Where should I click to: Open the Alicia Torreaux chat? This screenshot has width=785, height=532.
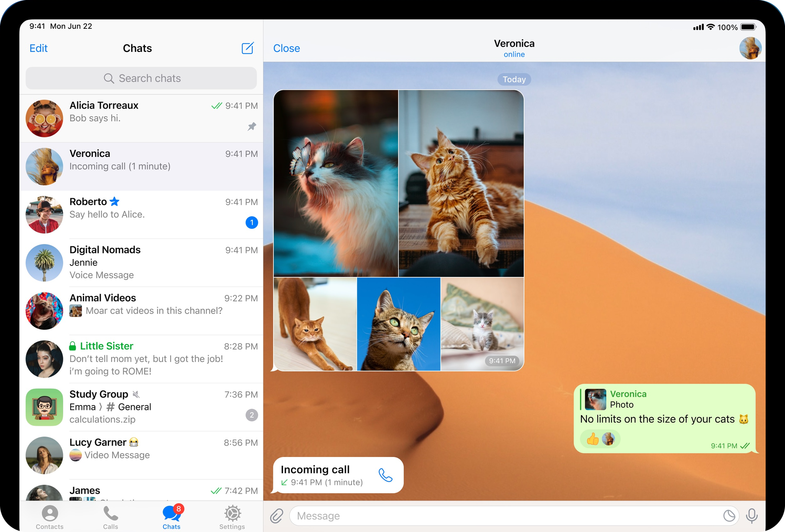click(141, 119)
